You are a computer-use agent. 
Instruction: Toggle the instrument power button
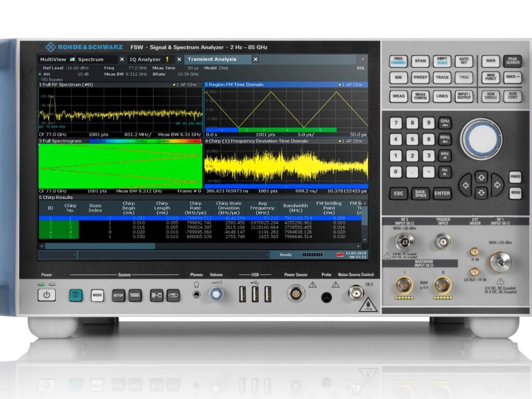(46, 294)
